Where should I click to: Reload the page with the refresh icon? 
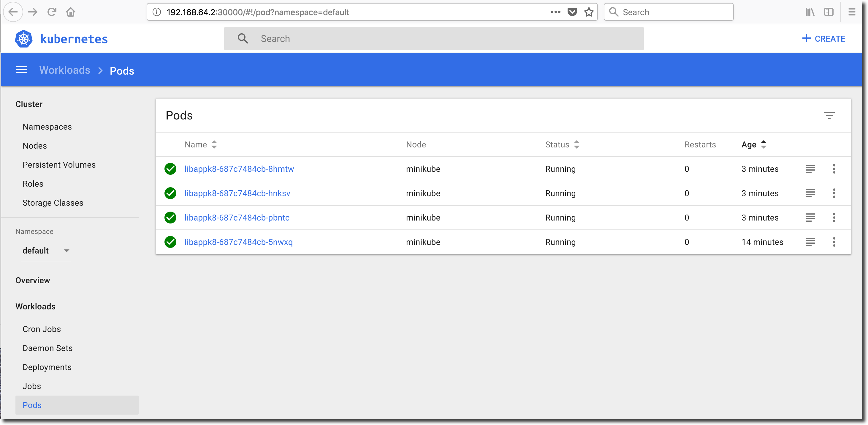[x=52, y=12]
